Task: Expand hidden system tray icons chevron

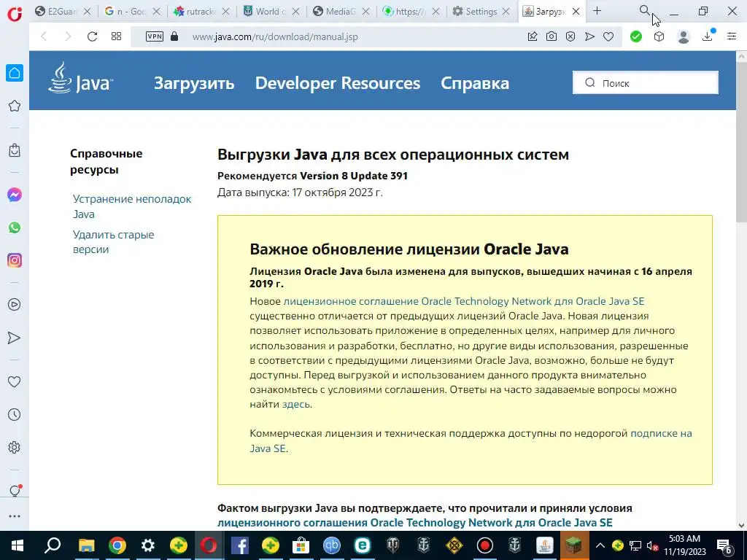Action: 600,545
